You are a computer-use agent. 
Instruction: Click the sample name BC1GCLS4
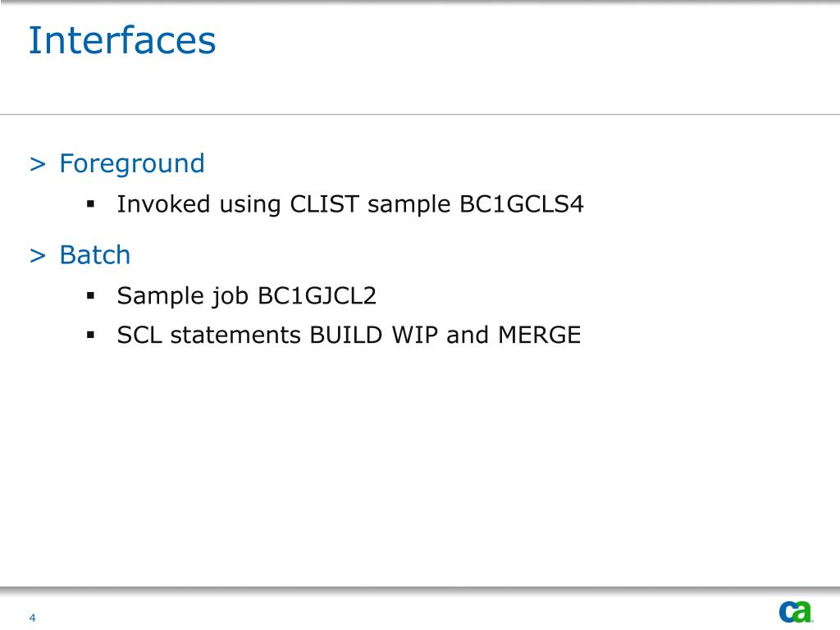[521, 204]
